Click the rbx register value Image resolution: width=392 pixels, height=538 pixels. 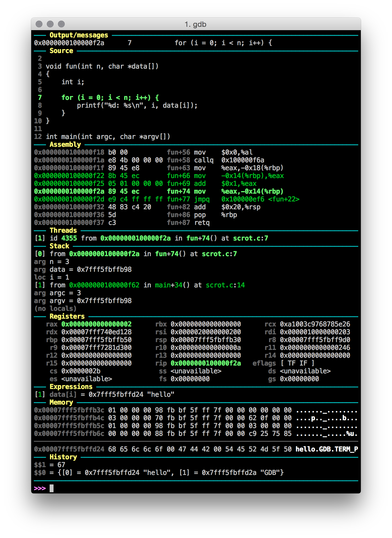(x=206, y=324)
